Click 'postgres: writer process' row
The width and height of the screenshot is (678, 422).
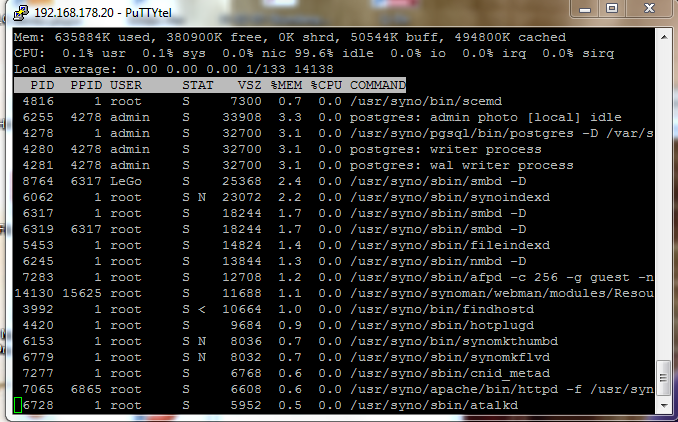pos(445,149)
